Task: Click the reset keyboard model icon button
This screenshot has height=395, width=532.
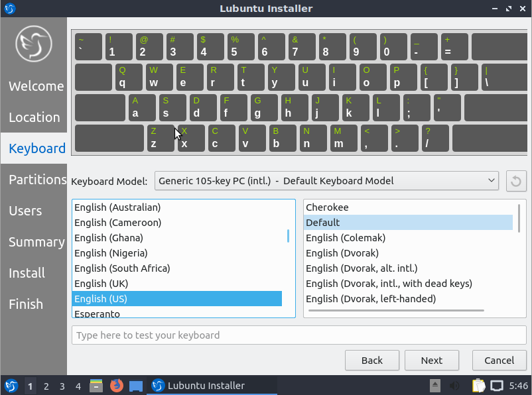Action: pyautogui.click(x=516, y=181)
